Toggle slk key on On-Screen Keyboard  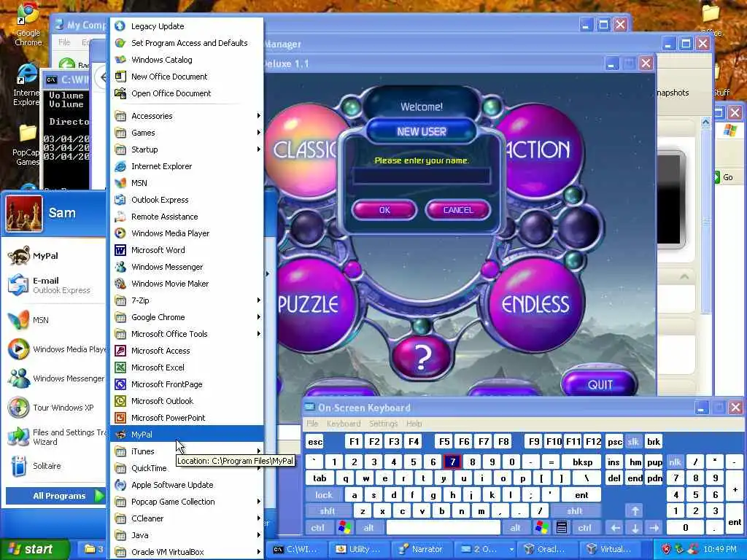[633, 441]
